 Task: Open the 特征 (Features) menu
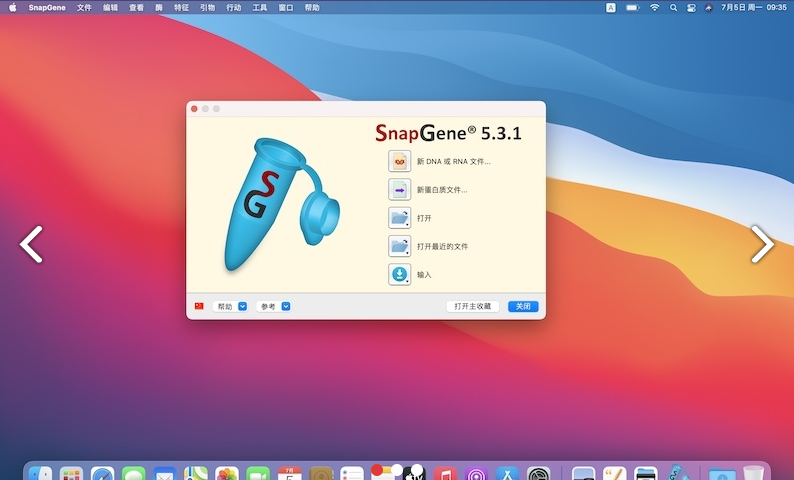[x=181, y=8]
